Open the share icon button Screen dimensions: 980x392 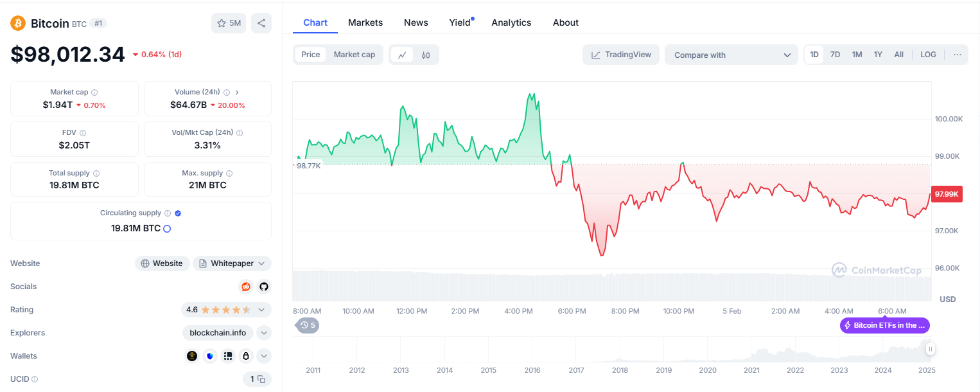coord(261,23)
